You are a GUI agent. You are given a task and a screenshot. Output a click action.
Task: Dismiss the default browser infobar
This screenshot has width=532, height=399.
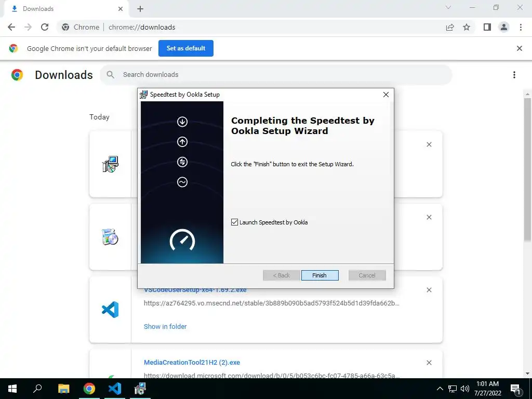point(520,48)
